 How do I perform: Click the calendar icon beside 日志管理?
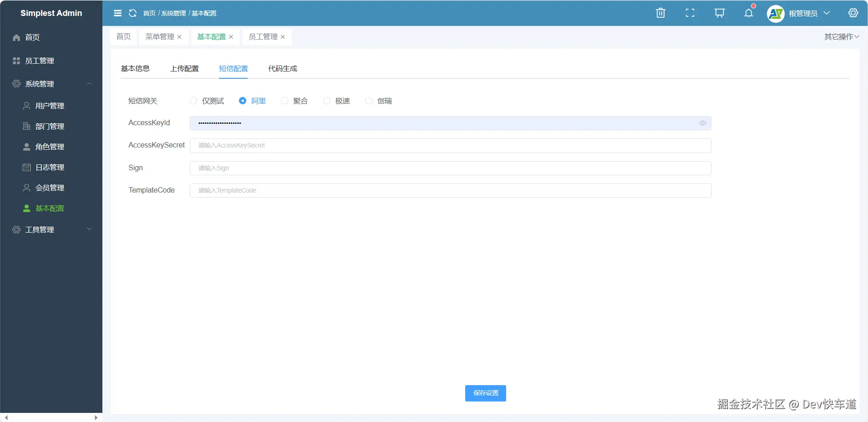pos(27,167)
